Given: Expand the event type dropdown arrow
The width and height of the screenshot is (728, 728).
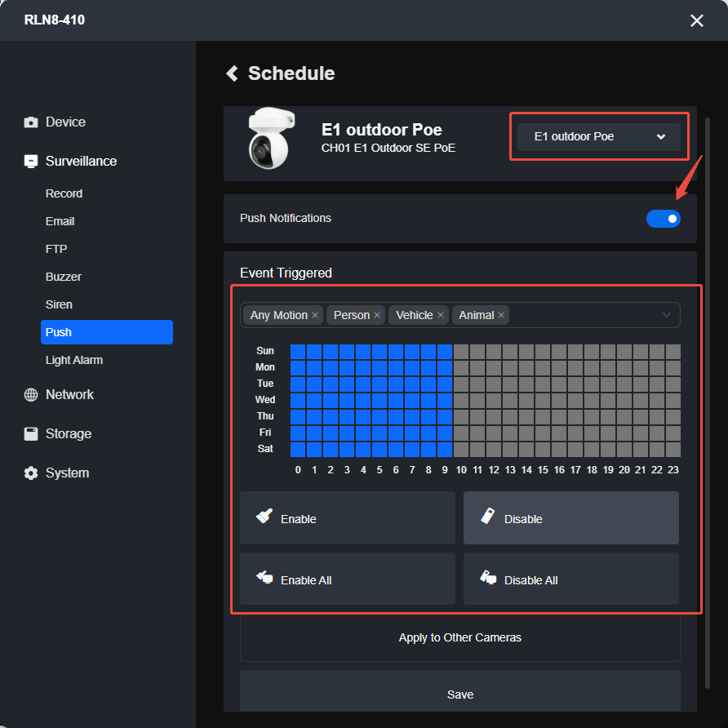Looking at the screenshot, I should pyautogui.click(x=666, y=315).
